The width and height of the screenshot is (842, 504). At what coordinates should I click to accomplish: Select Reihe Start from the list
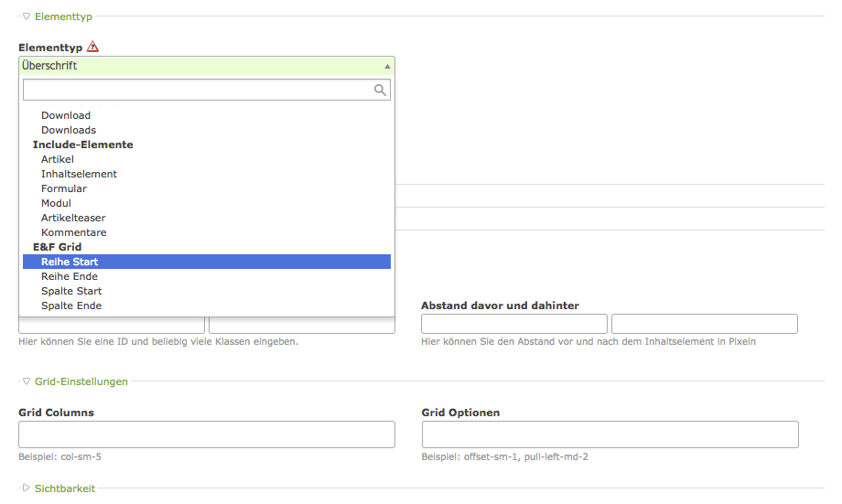(70, 262)
